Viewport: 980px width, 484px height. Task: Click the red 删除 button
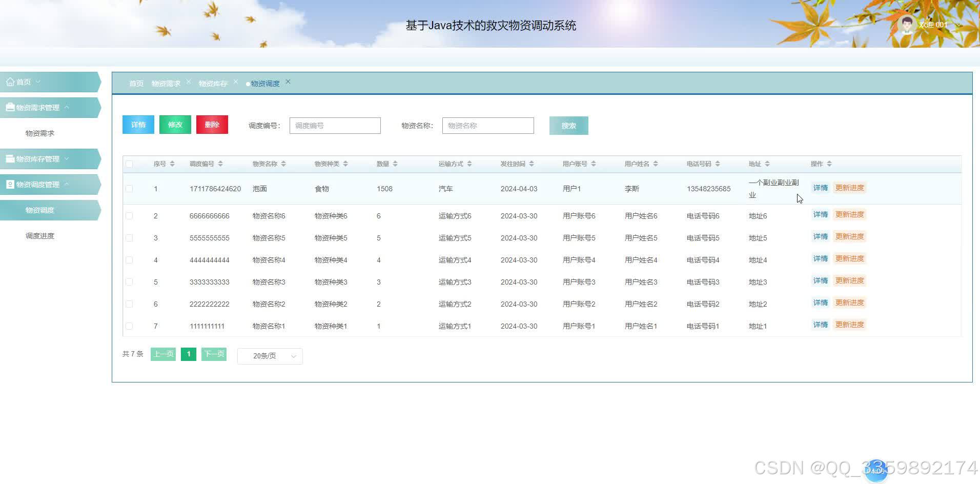(x=212, y=125)
